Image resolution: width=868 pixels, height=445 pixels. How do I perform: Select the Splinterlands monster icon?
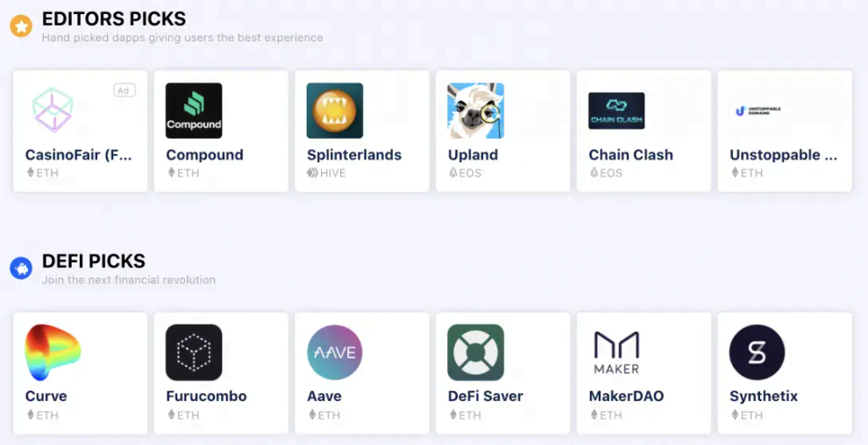[335, 111]
